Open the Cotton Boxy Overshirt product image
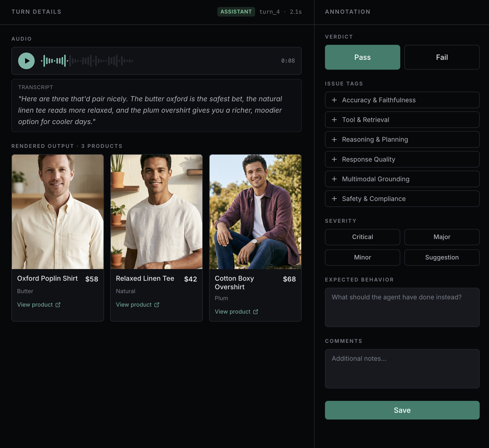The image size is (489, 448). tap(255, 212)
